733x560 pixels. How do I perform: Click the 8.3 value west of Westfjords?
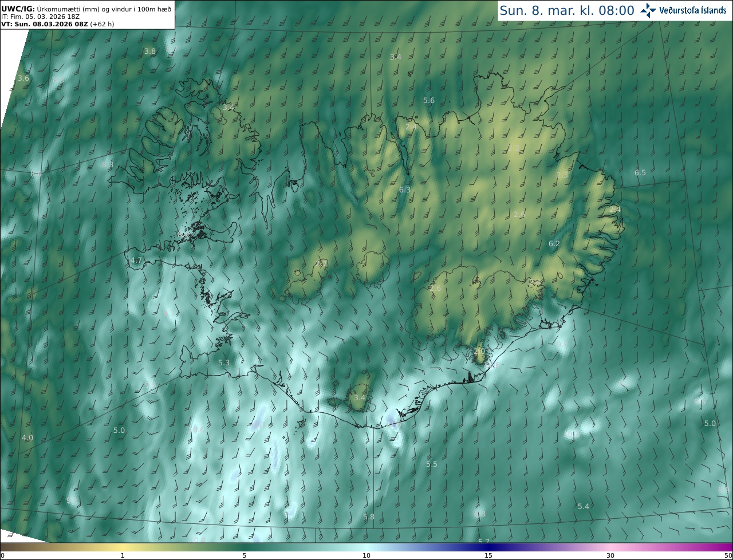click(x=108, y=165)
